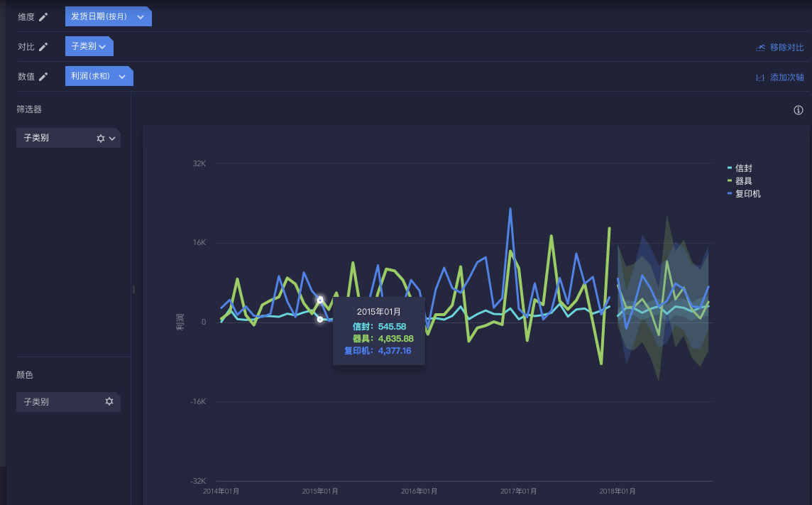Click the 添加次轴 axis icon

pos(760,77)
